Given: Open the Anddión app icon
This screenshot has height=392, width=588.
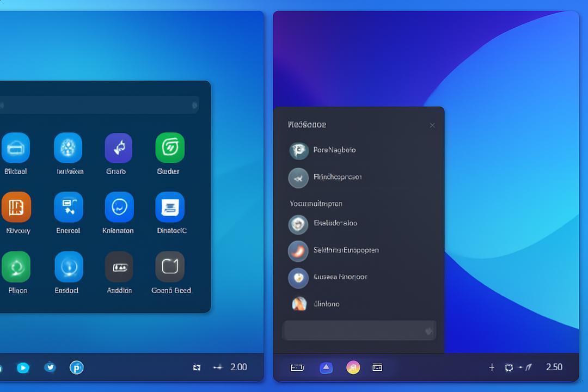Looking at the screenshot, I should coord(119,267).
